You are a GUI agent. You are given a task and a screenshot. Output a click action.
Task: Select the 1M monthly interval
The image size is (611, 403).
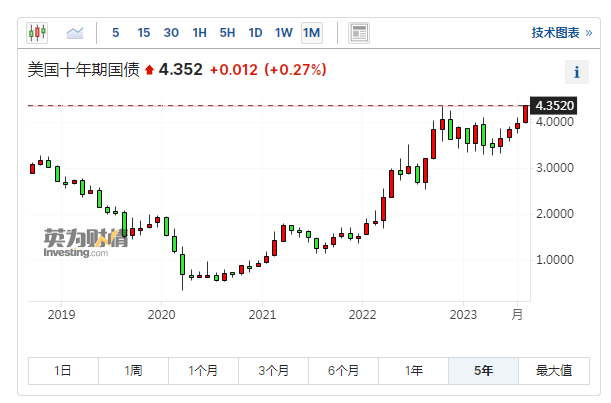[311, 33]
